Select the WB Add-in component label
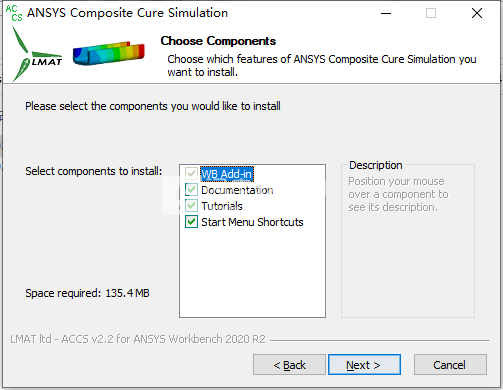Screen dimensions: 503x390 227,174
